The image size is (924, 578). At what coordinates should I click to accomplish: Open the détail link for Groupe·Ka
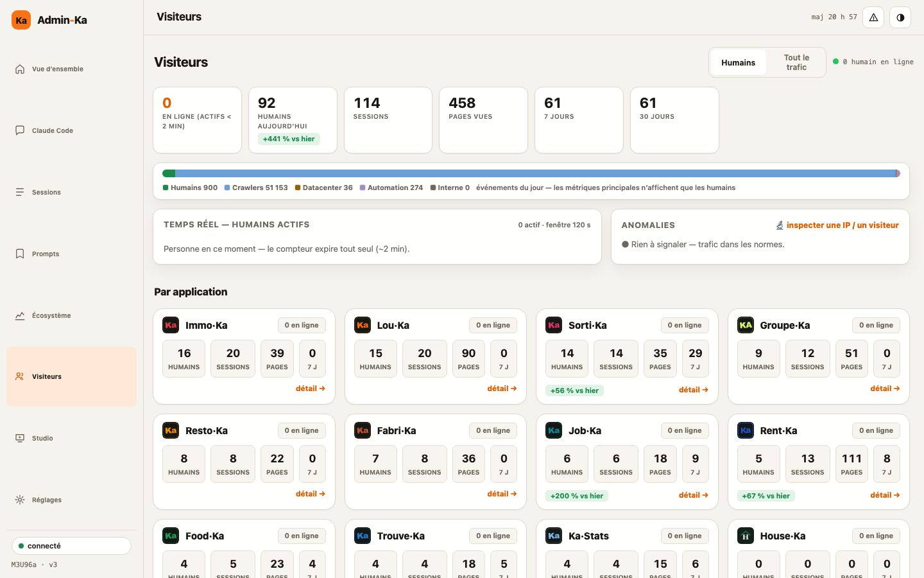[885, 389]
